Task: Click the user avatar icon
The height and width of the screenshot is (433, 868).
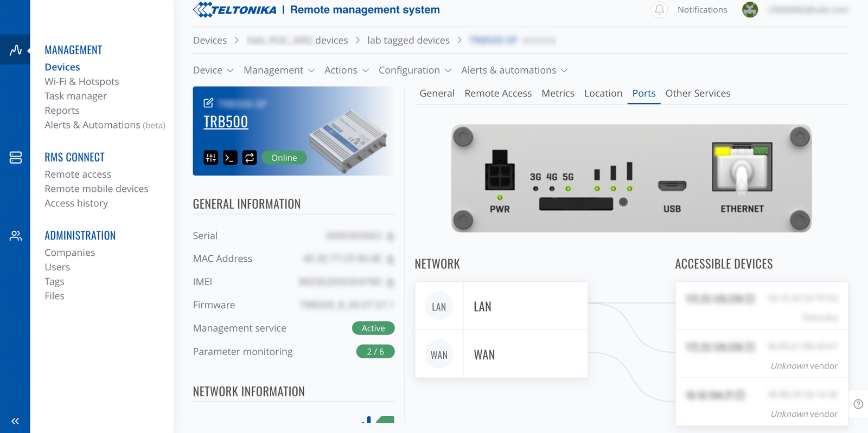Action: (750, 10)
